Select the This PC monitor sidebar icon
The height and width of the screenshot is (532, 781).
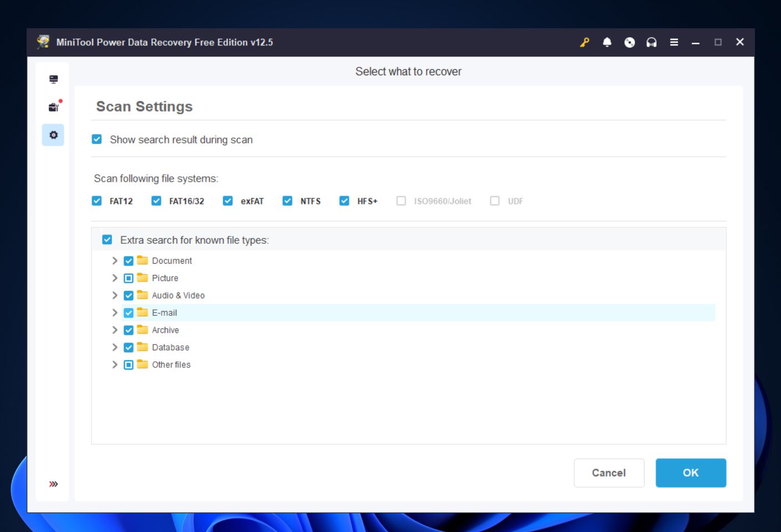[53, 79]
